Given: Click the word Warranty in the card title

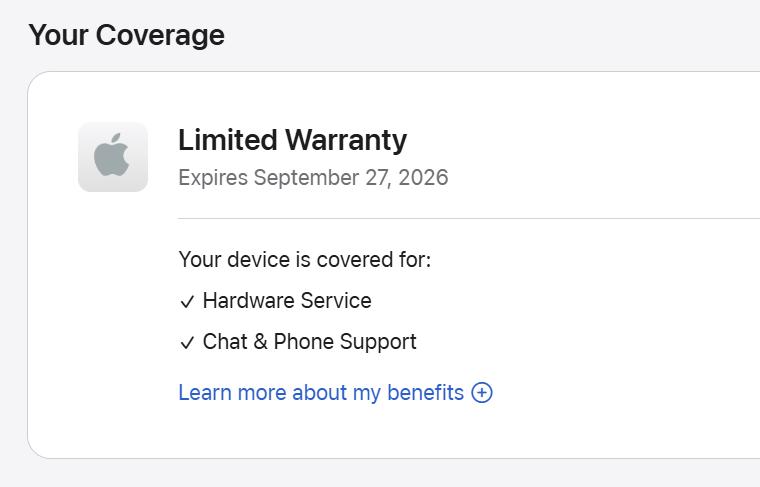Looking at the screenshot, I should pyautogui.click(x=346, y=140).
